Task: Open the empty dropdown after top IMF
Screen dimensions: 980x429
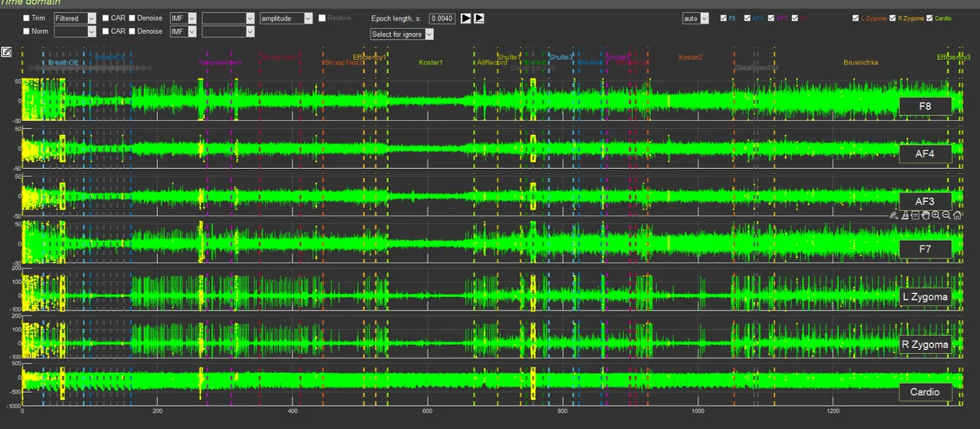Action: (x=228, y=18)
